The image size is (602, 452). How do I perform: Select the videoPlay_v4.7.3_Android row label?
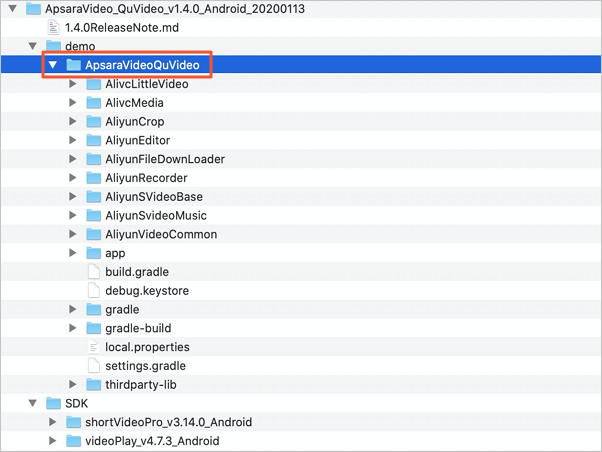152,441
